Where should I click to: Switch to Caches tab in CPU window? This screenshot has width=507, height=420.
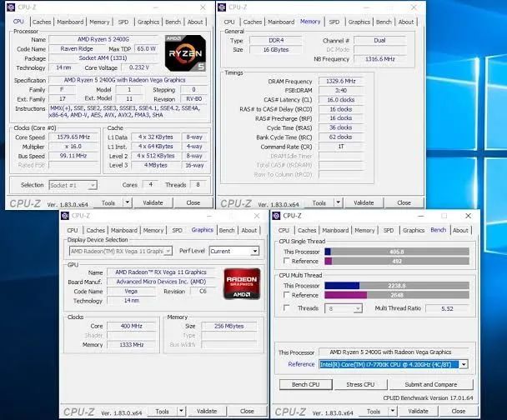[x=42, y=22]
